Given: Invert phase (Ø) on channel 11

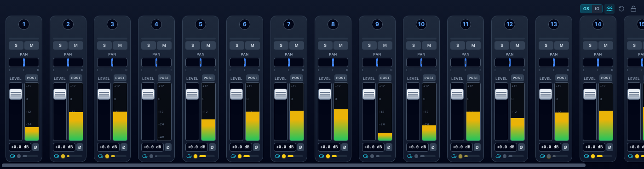Looking at the screenshot, I should [477, 147].
